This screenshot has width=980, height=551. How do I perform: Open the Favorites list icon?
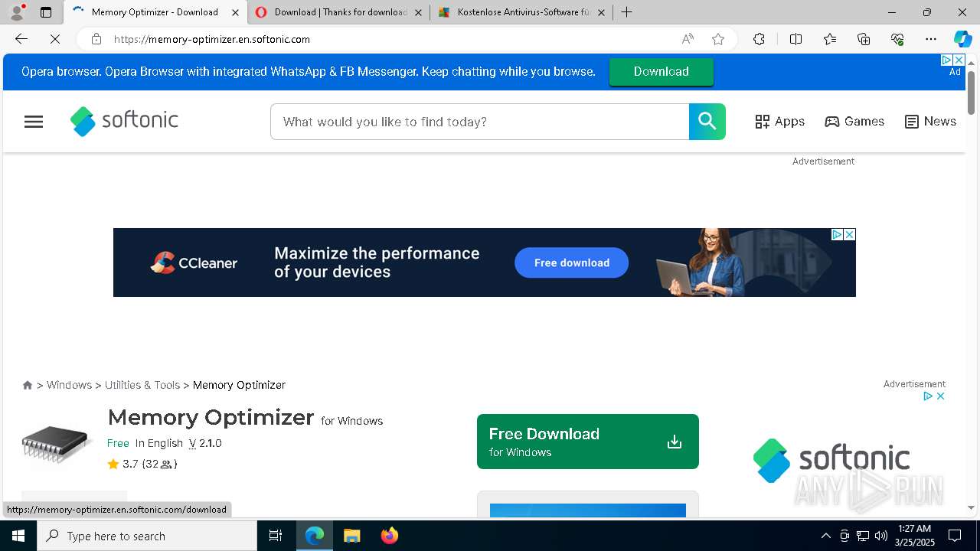click(x=830, y=39)
